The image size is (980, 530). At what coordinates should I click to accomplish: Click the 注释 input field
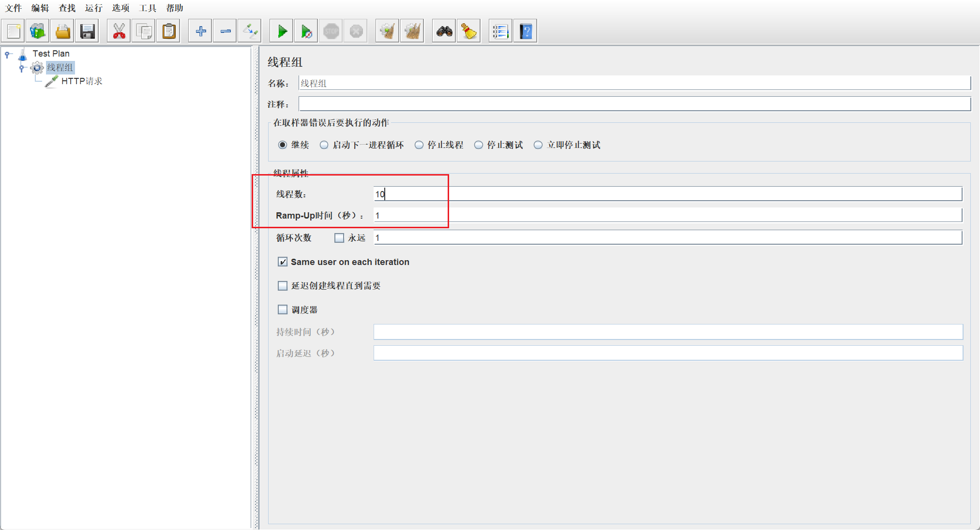634,104
